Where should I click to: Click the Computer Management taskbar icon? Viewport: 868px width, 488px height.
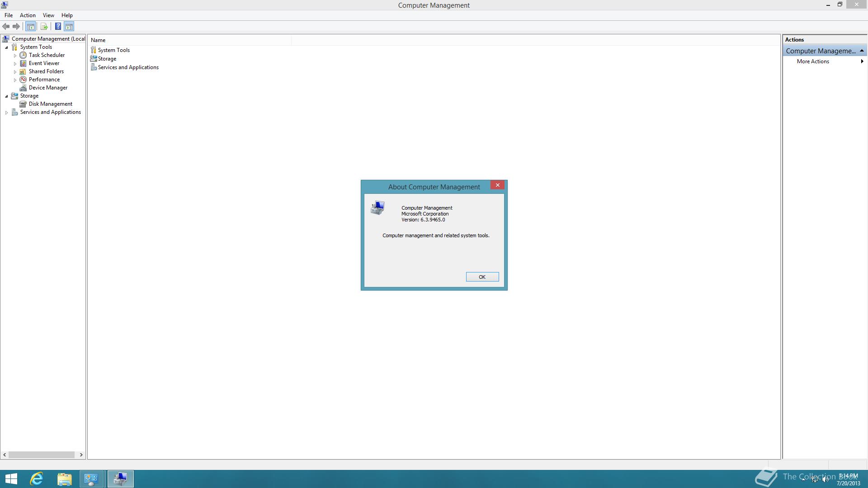click(x=120, y=479)
